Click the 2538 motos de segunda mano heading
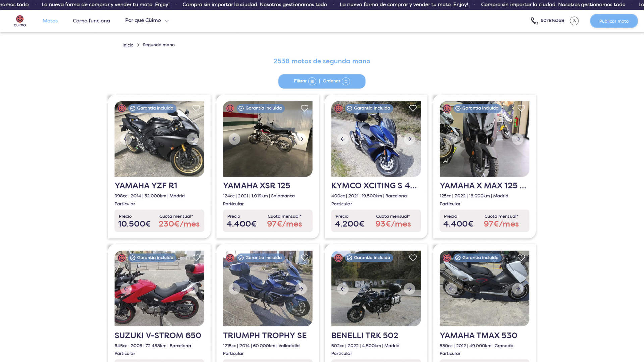Viewport: 644px width, 362px height. [322, 61]
